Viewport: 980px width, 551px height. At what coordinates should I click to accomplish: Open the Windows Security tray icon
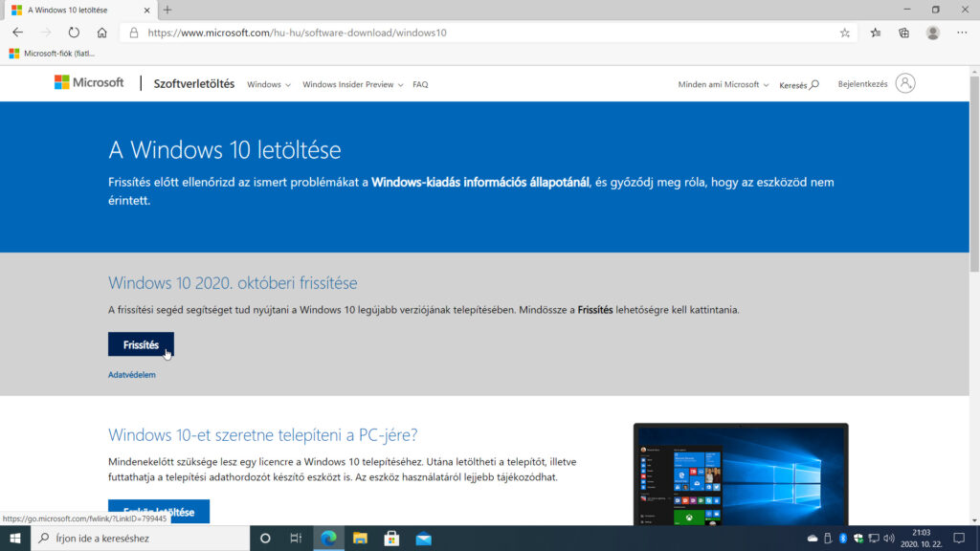(x=858, y=538)
